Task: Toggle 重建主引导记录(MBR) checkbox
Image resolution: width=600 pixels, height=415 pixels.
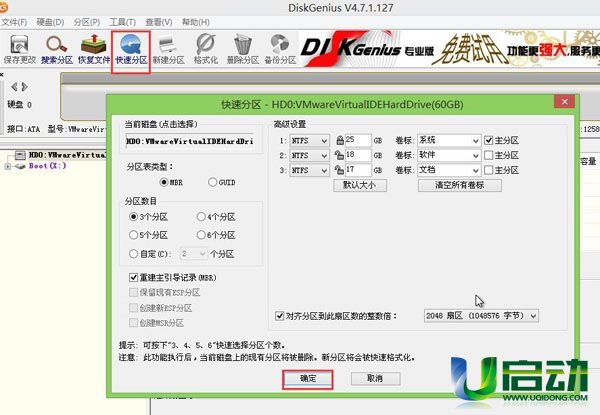Action: (134, 277)
